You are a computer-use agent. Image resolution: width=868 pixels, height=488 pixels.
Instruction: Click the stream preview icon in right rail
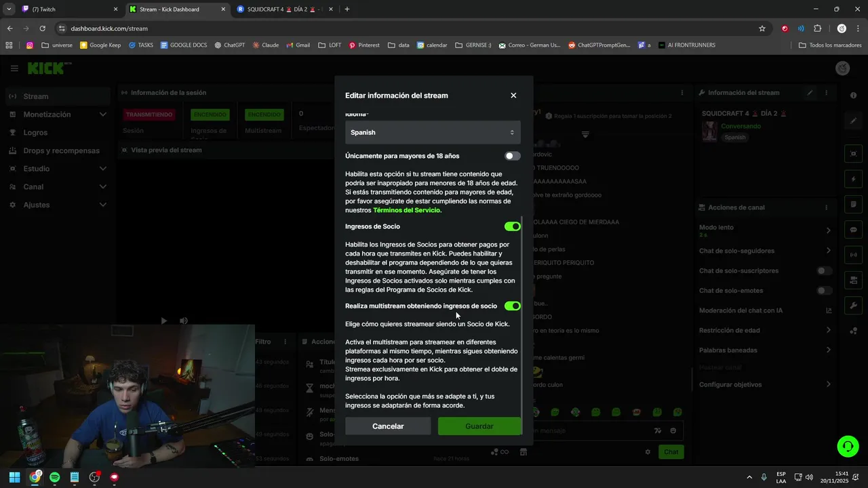[854, 154]
